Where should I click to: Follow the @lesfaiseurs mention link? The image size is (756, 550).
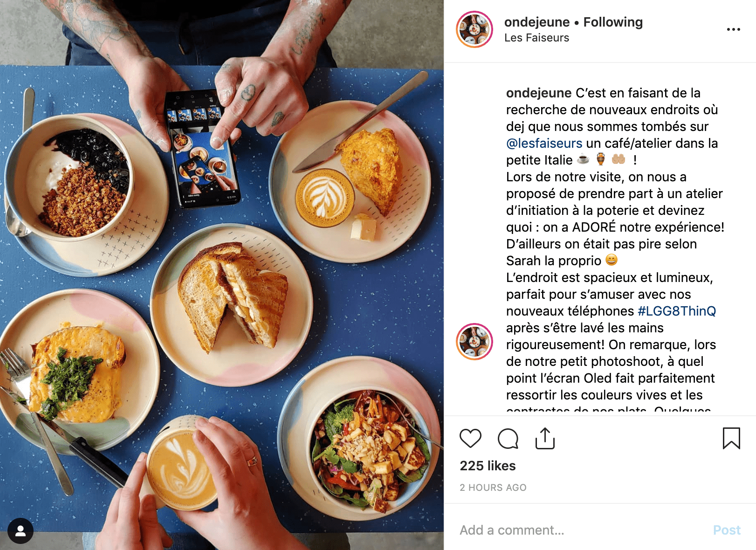544,143
